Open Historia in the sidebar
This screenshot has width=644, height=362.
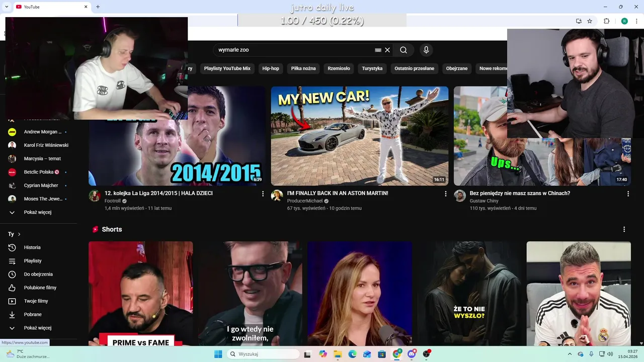pos(38,247)
